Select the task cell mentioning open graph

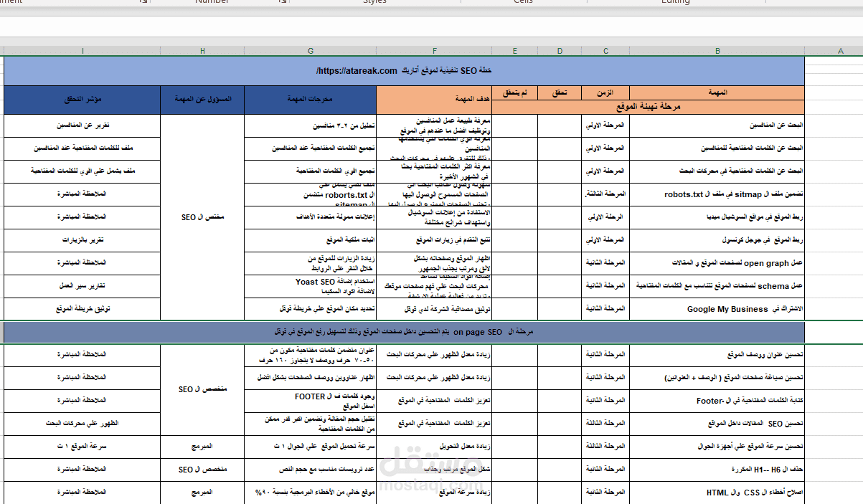(x=717, y=262)
